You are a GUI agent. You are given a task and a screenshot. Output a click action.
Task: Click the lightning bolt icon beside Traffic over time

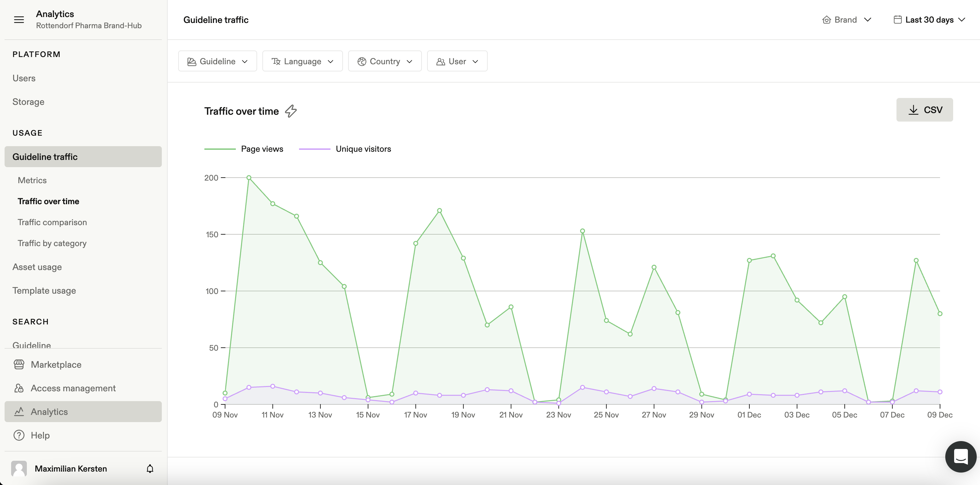pyautogui.click(x=291, y=111)
